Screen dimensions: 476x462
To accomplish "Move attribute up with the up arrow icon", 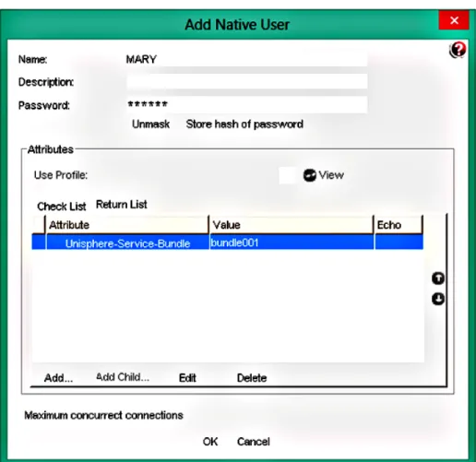I will 438,278.
